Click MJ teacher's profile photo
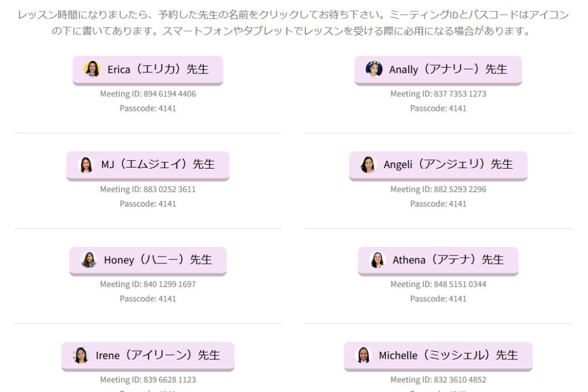This screenshot has width=588, height=392. 86,165
